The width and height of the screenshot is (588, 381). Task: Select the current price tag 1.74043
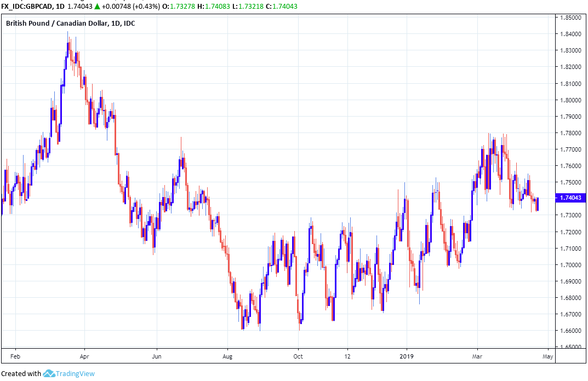pos(570,198)
